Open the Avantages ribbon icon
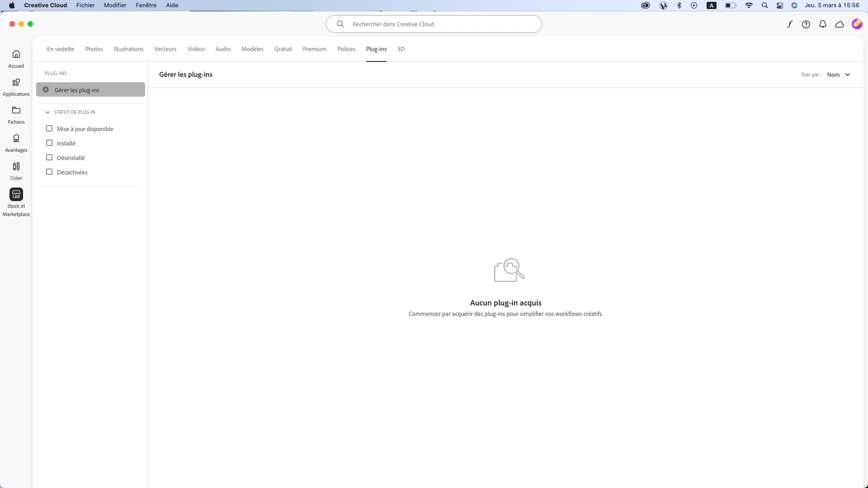 [x=16, y=139]
